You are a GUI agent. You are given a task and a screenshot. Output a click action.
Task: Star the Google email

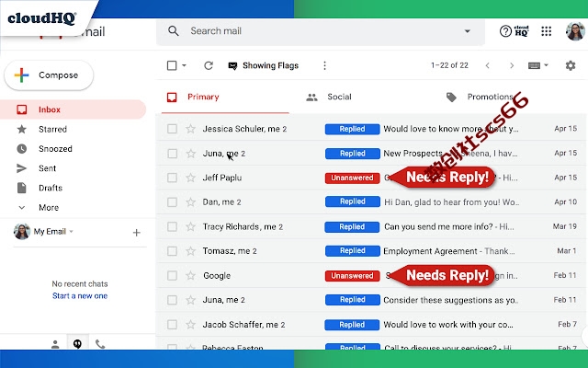coord(190,276)
